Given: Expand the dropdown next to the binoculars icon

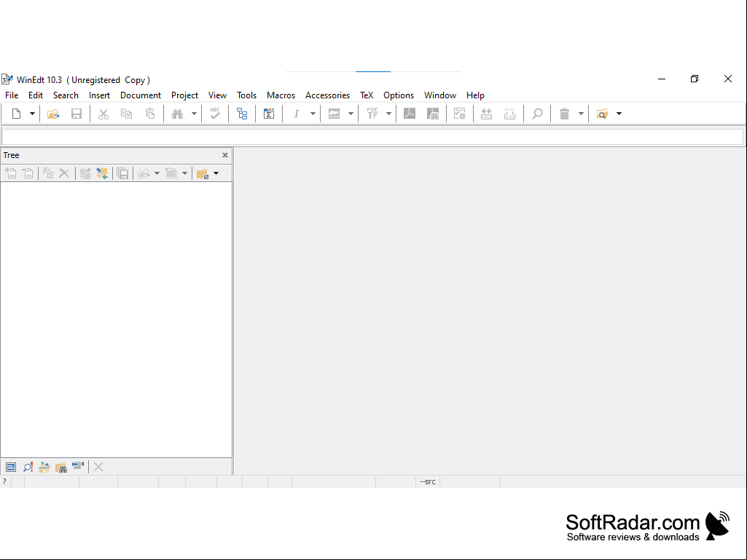Looking at the screenshot, I should (194, 114).
